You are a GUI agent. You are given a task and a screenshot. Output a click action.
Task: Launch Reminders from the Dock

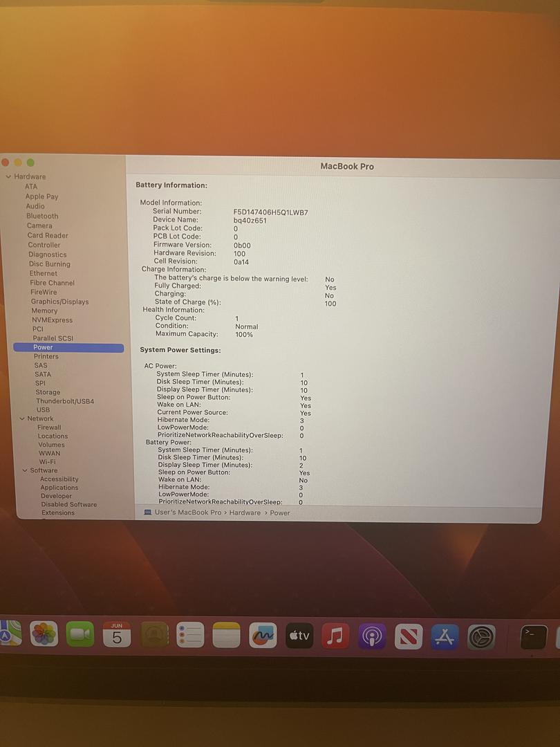190,635
